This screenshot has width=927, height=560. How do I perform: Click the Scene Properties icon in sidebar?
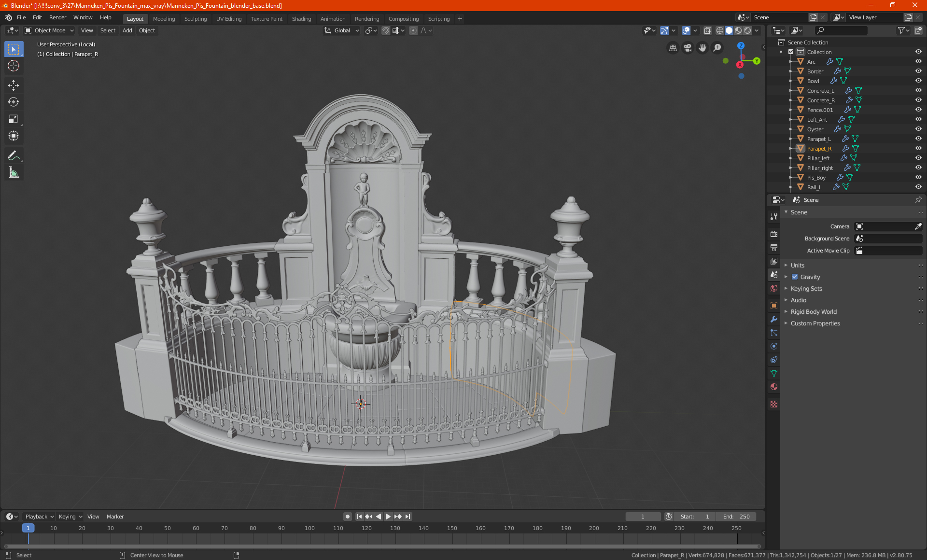coord(775,274)
